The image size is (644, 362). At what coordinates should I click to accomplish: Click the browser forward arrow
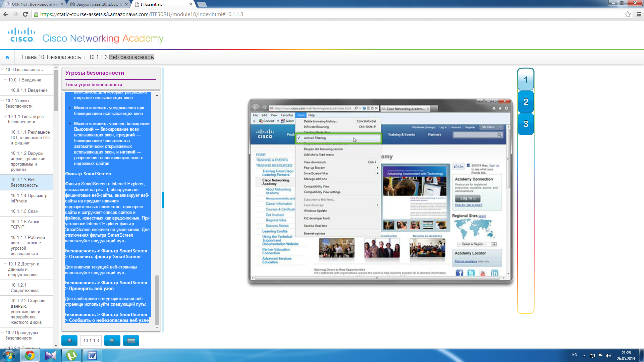[x=15, y=14]
